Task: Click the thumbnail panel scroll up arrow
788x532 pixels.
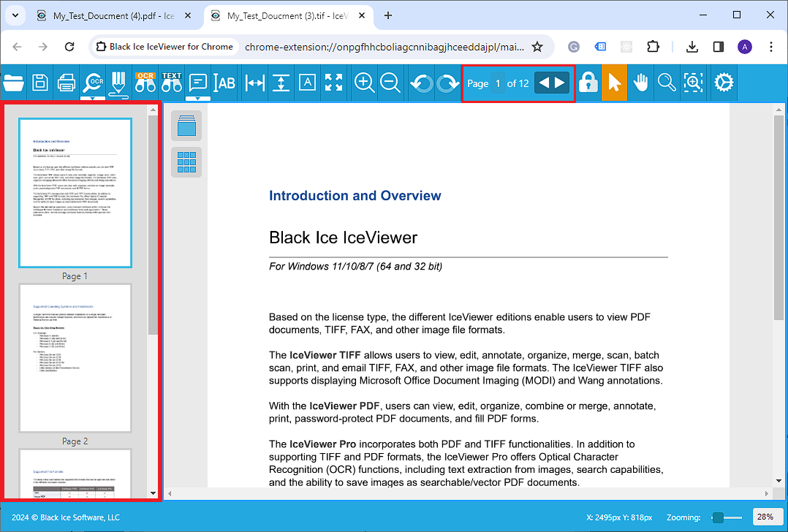Action: pos(154,110)
